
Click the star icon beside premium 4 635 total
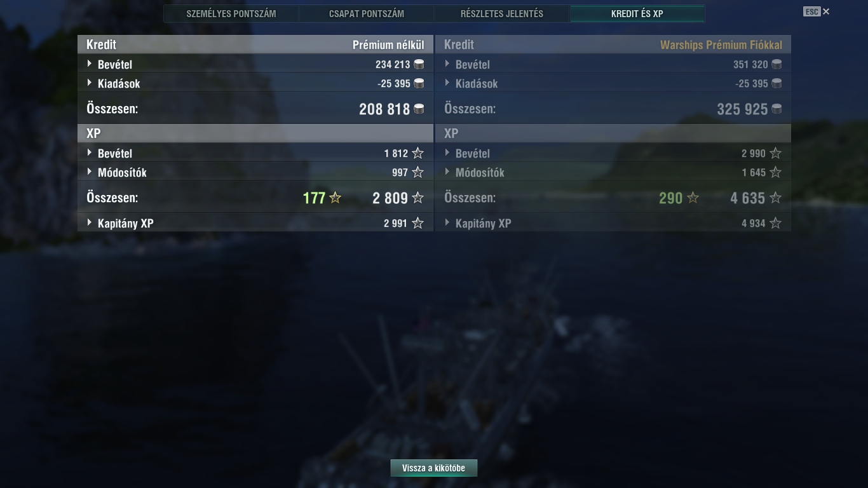775,198
